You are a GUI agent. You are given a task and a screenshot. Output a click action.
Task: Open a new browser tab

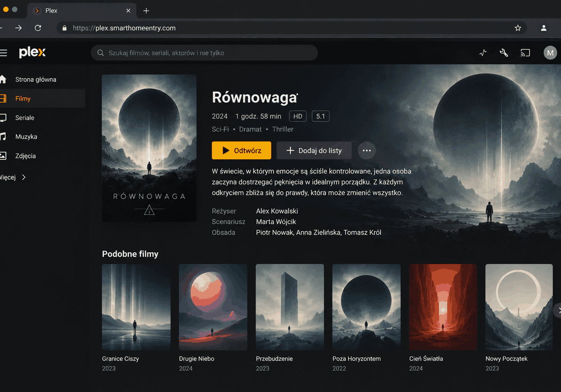tap(146, 11)
